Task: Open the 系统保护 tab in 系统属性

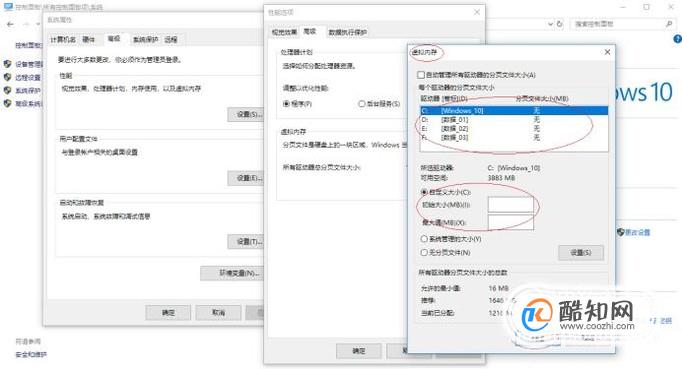Action: 145,40
